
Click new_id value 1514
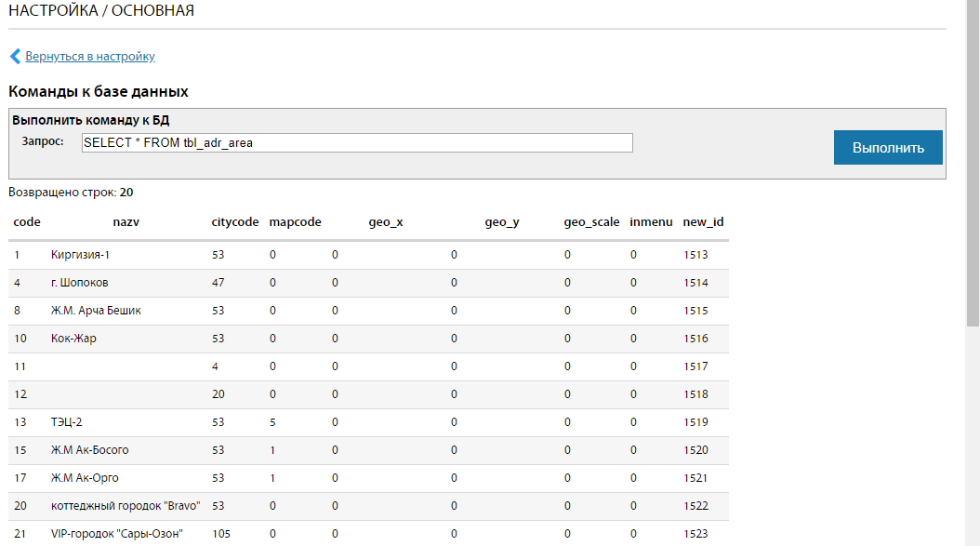695,283
